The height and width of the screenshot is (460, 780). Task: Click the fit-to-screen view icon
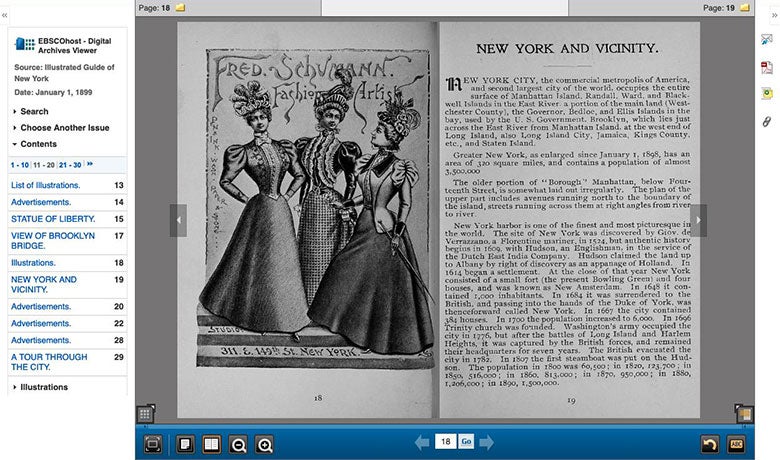[x=153, y=444]
